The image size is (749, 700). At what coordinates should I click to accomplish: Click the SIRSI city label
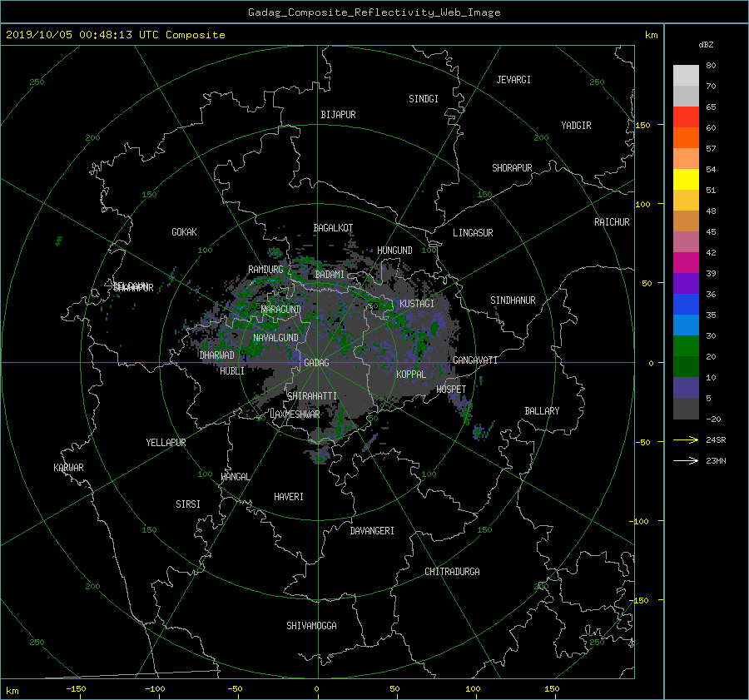(x=188, y=504)
